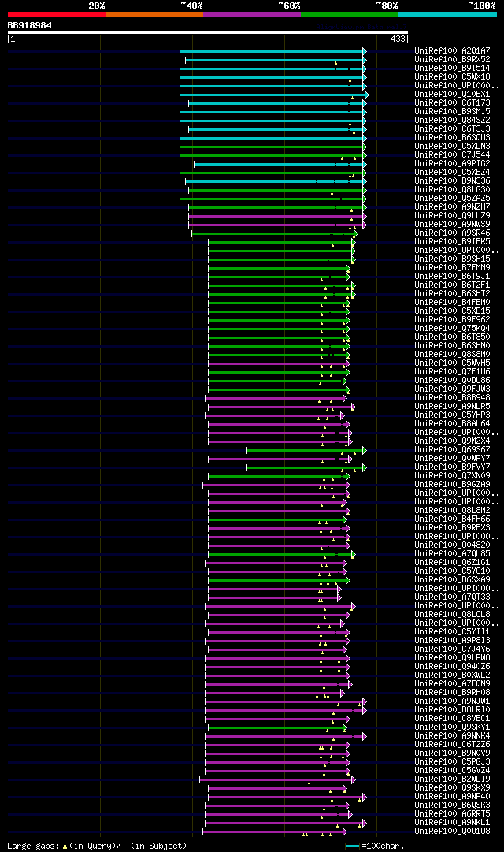504x852 pixels.
Task: Open hit UniRef100_B9RX52
Action: click(452, 60)
